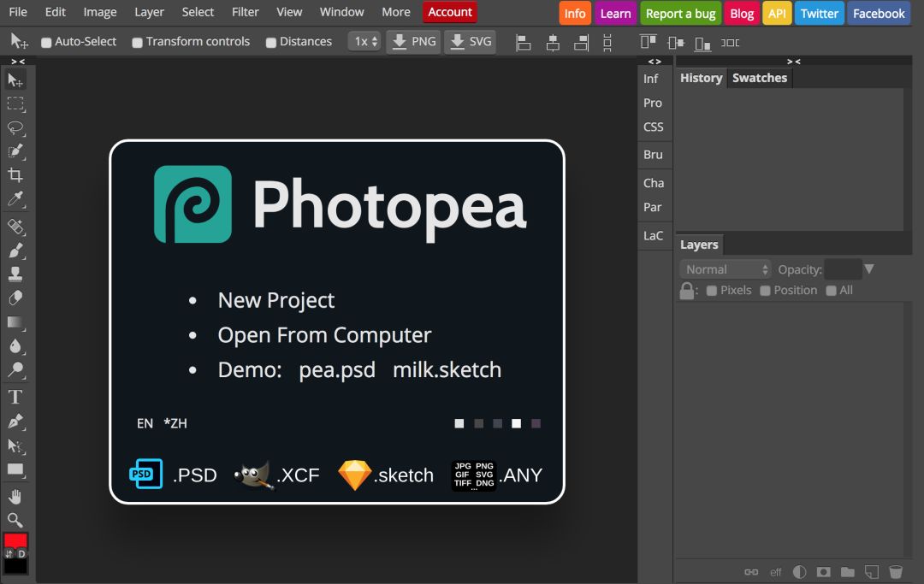
Task: Click the SVG export button
Action: 471,42
